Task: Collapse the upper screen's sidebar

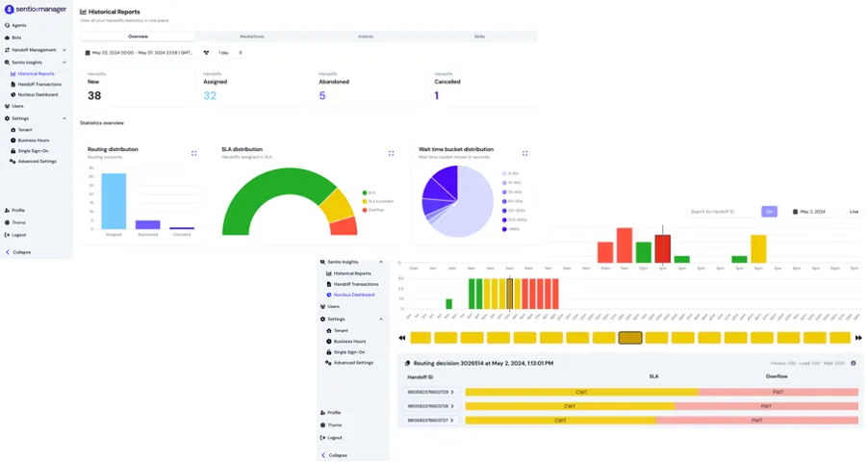Action: [x=18, y=252]
